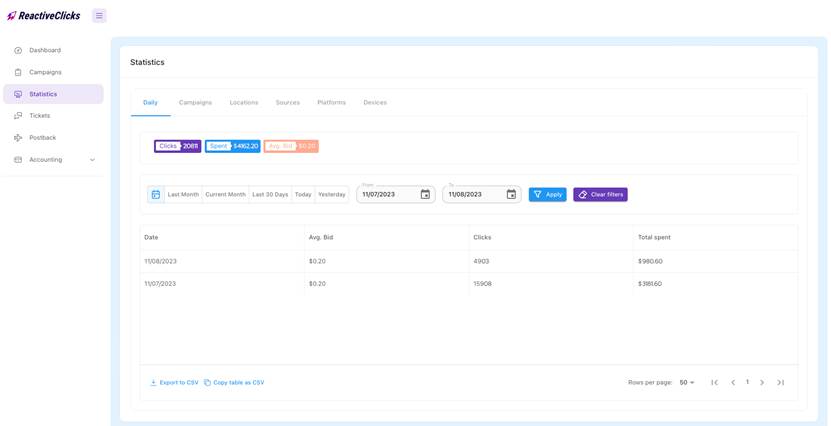The width and height of the screenshot is (831, 426).
Task: Switch to the Locations tab
Action: [244, 102]
